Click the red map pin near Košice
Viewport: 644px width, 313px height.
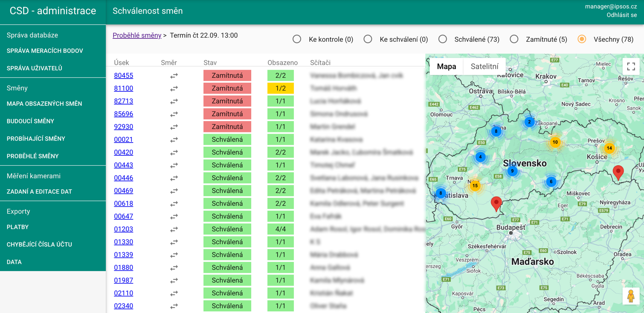click(x=618, y=172)
